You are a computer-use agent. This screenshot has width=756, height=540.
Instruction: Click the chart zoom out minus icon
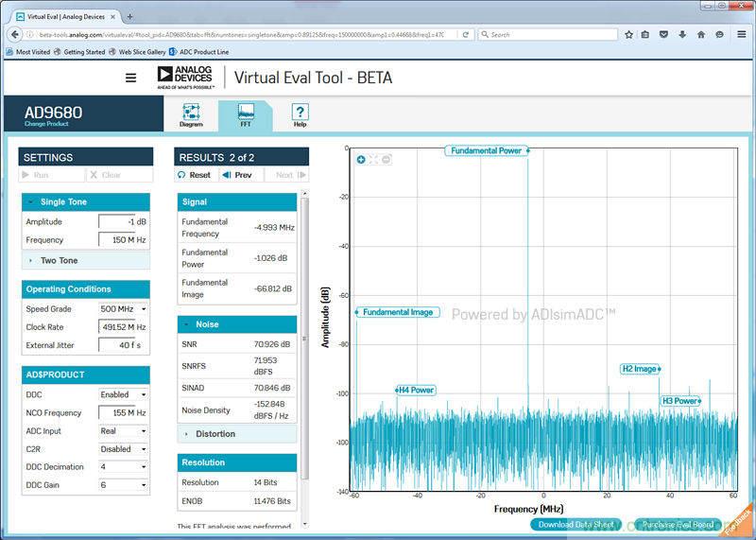(387, 160)
